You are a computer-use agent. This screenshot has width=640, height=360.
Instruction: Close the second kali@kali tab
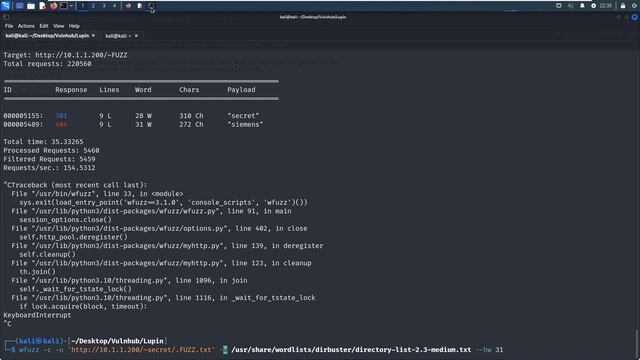(136, 36)
